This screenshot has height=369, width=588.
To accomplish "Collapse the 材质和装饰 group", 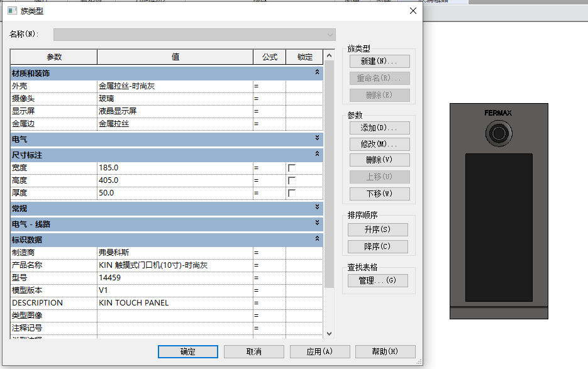I will (x=317, y=72).
